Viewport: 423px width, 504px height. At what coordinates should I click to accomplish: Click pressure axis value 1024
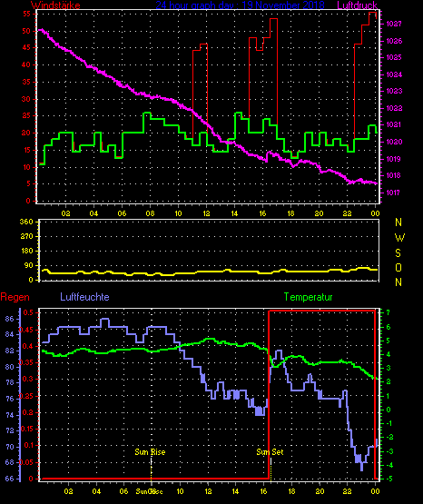pyautogui.click(x=394, y=74)
